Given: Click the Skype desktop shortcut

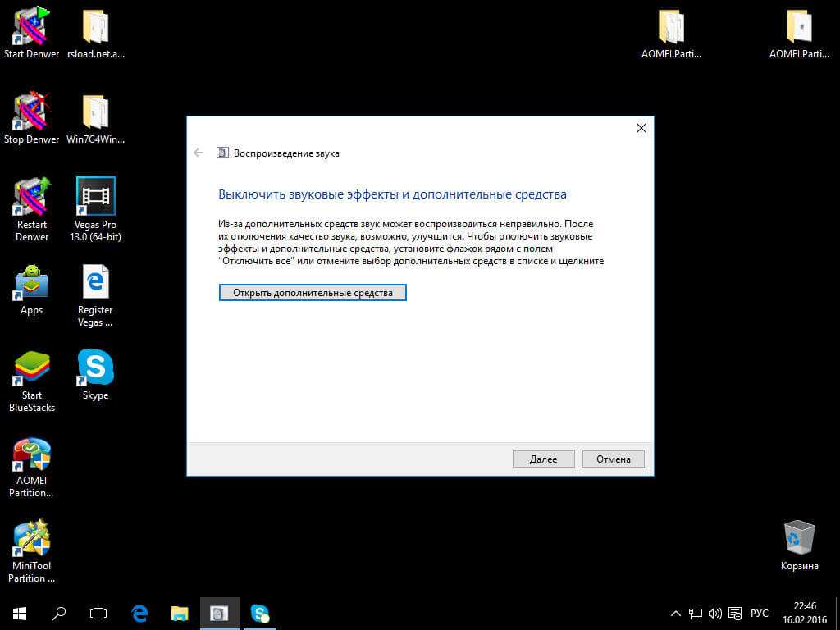Looking at the screenshot, I should [x=95, y=368].
